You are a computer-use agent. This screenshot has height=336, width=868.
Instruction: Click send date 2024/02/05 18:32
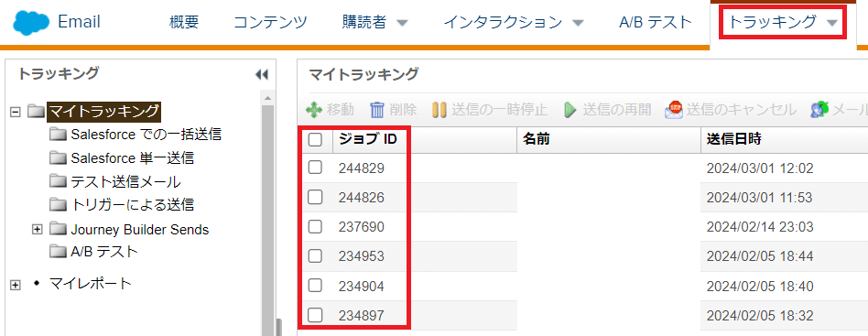coord(760,316)
